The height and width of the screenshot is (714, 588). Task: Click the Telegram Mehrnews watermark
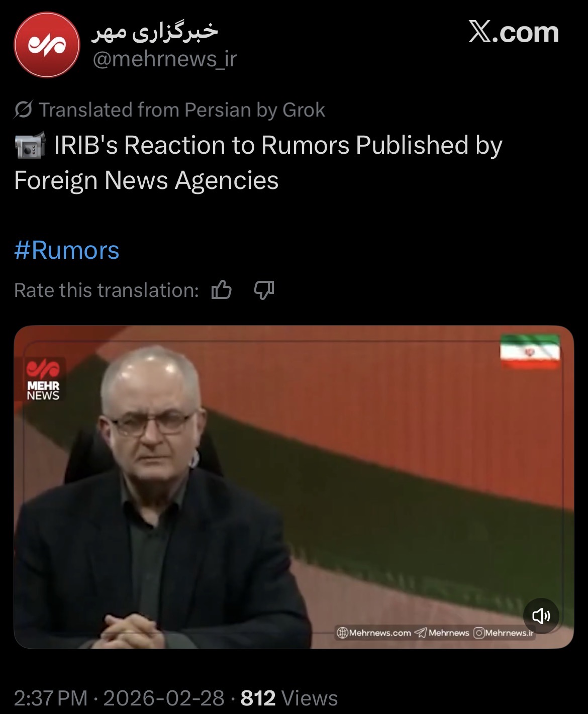[x=442, y=633]
